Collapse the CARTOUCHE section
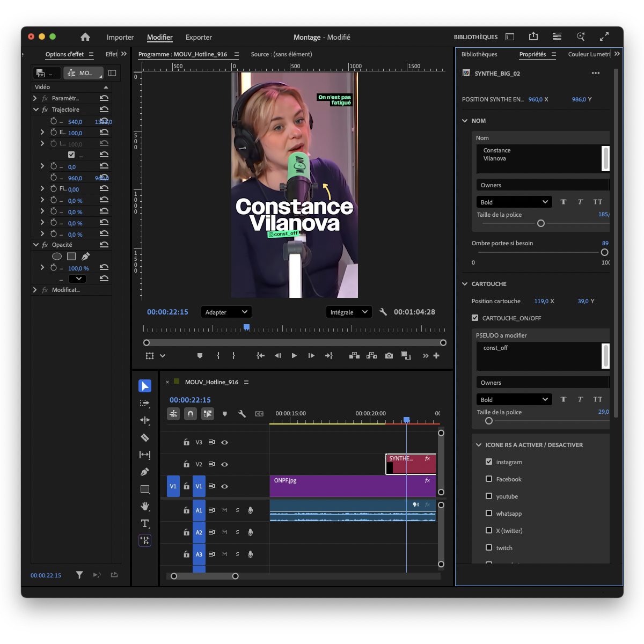The image size is (644, 644). pyautogui.click(x=465, y=284)
